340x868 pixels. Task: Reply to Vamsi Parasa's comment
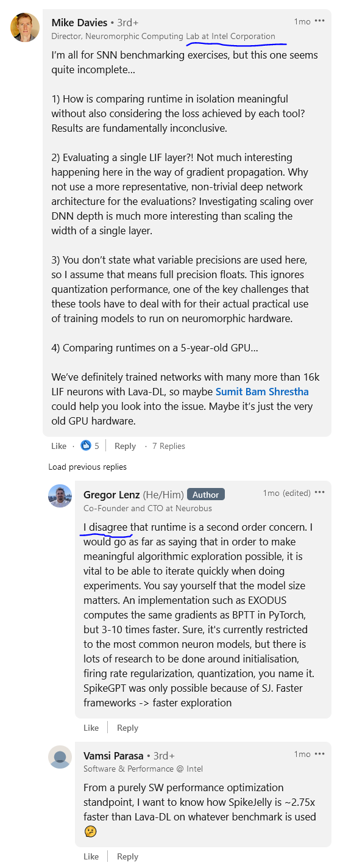point(127,856)
